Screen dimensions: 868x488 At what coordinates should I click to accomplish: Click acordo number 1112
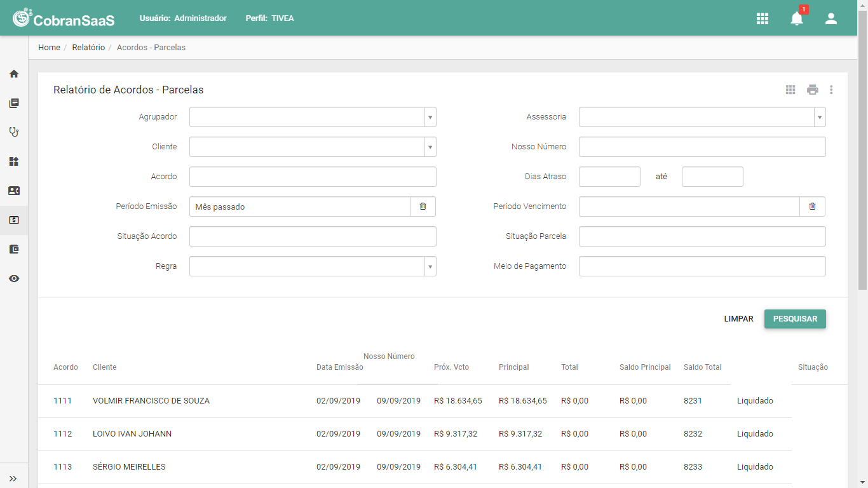click(62, 434)
